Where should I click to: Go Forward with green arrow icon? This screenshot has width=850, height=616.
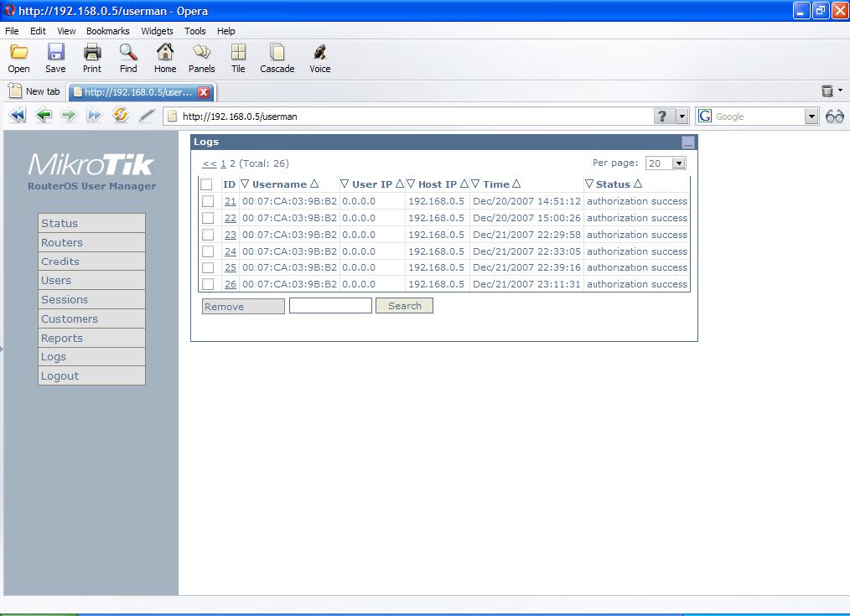(x=69, y=115)
